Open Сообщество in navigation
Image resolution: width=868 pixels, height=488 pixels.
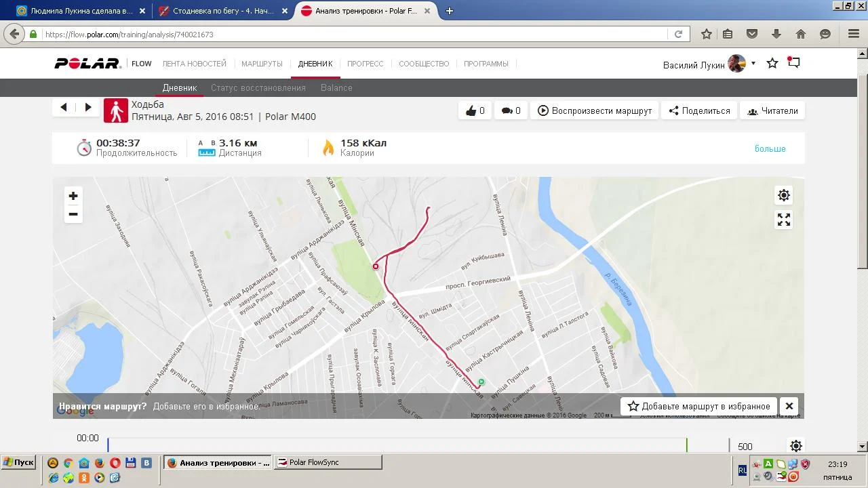[424, 64]
